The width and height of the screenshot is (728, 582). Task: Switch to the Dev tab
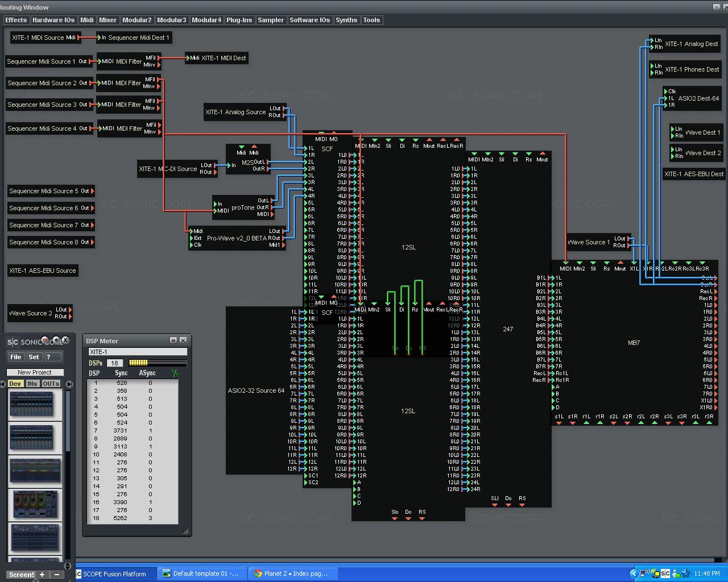(x=15, y=384)
